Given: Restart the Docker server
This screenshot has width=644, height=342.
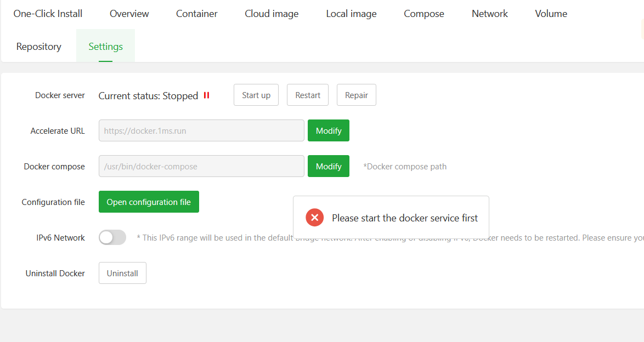Looking at the screenshot, I should [x=308, y=95].
